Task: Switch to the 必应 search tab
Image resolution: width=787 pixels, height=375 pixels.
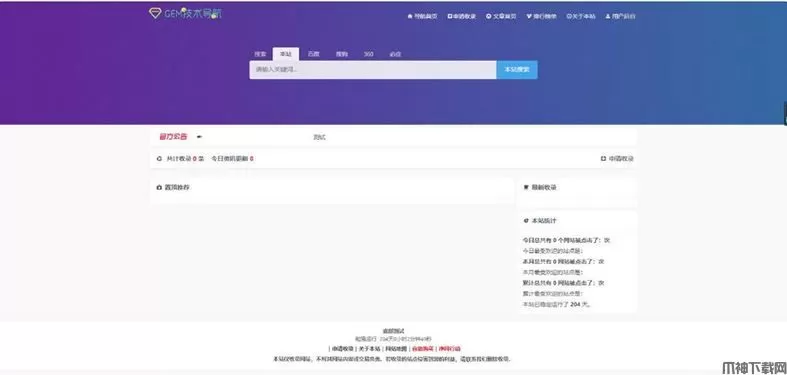Action: (x=396, y=54)
